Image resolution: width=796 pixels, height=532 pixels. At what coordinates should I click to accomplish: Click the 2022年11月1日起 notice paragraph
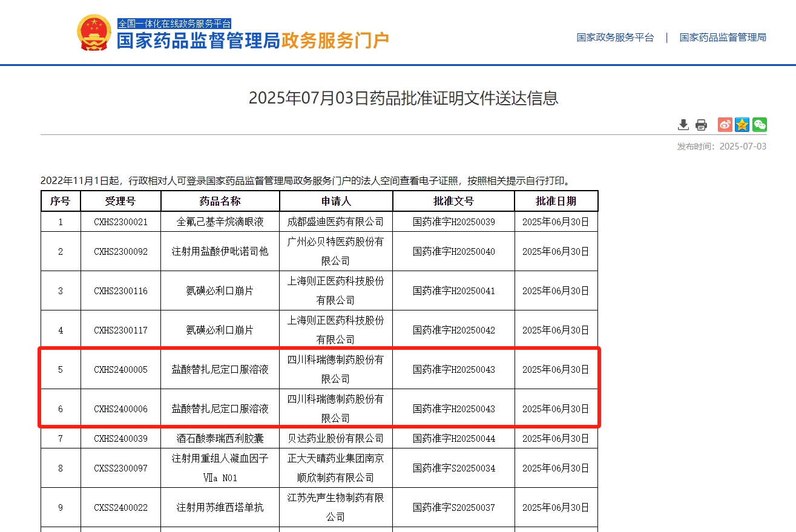point(306,180)
